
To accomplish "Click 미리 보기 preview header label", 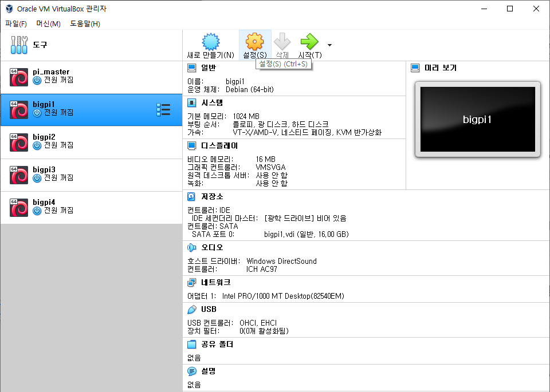I will click(441, 68).
